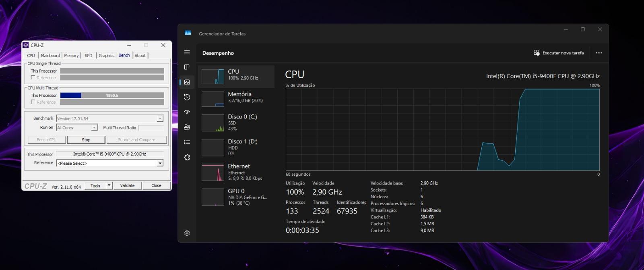Open the Users icon in sidebar

(x=187, y=127)
